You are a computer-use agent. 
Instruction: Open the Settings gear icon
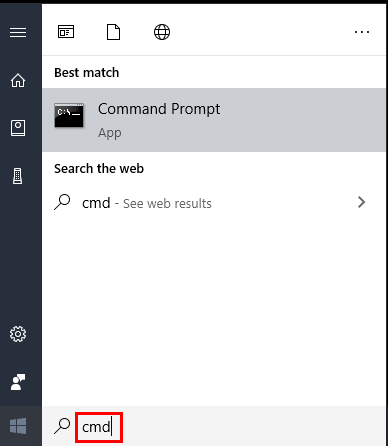[18, 334]
